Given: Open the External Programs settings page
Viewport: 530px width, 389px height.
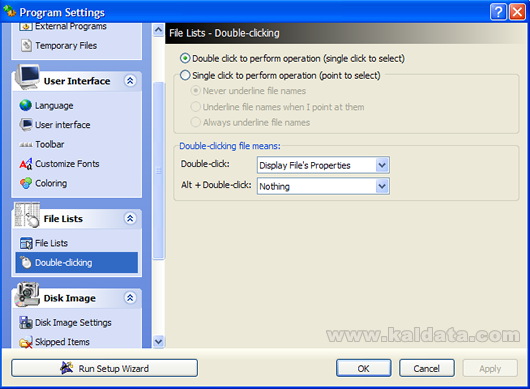Looking at the screenshot, I should coord(71,26).
